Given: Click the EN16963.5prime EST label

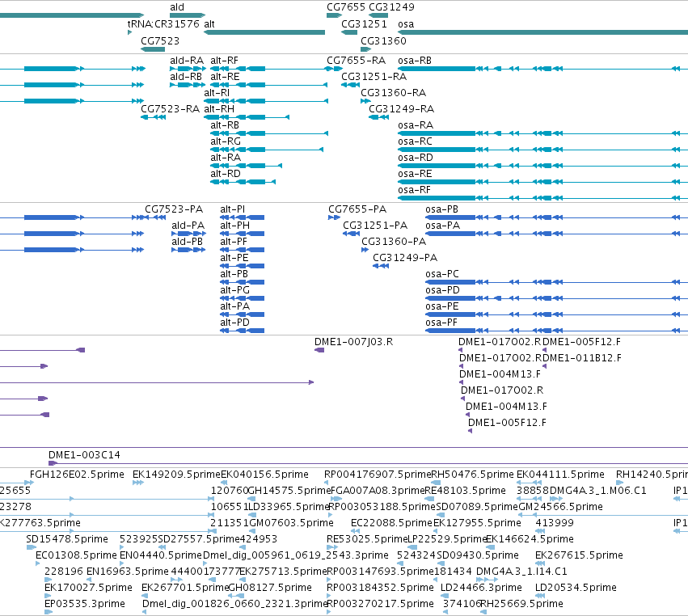Looking at the screenshot, I should point(128,572).
